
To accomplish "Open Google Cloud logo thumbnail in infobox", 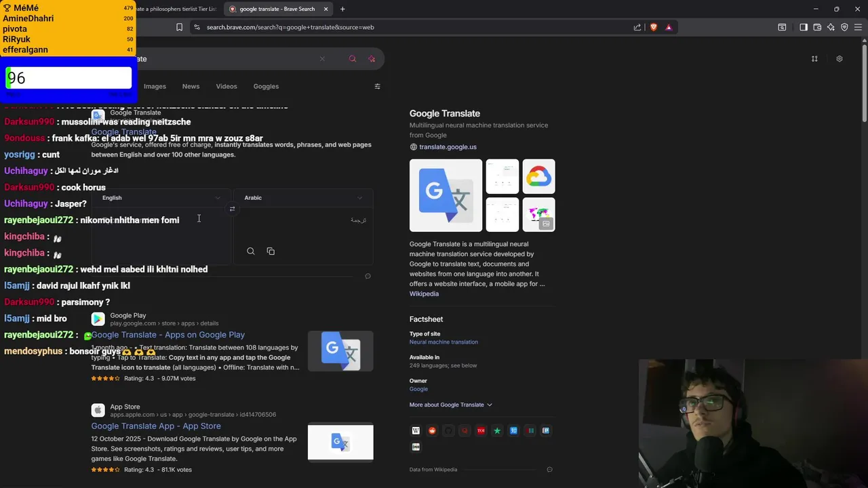I will pos(538,177).
